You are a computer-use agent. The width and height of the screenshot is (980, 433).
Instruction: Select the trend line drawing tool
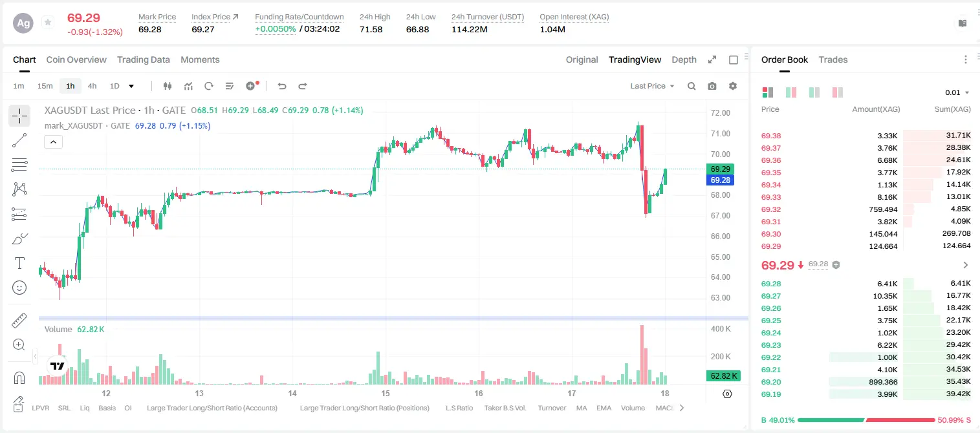tap(19, 140)
